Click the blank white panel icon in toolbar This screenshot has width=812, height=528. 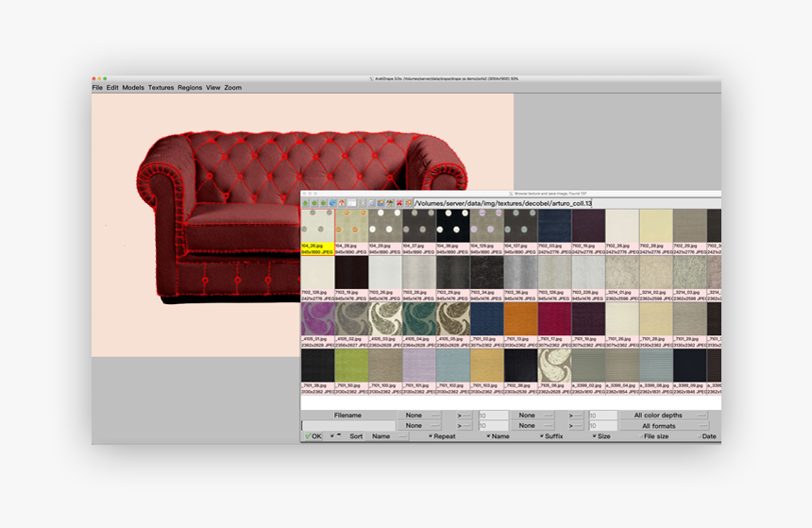(352, 203)
